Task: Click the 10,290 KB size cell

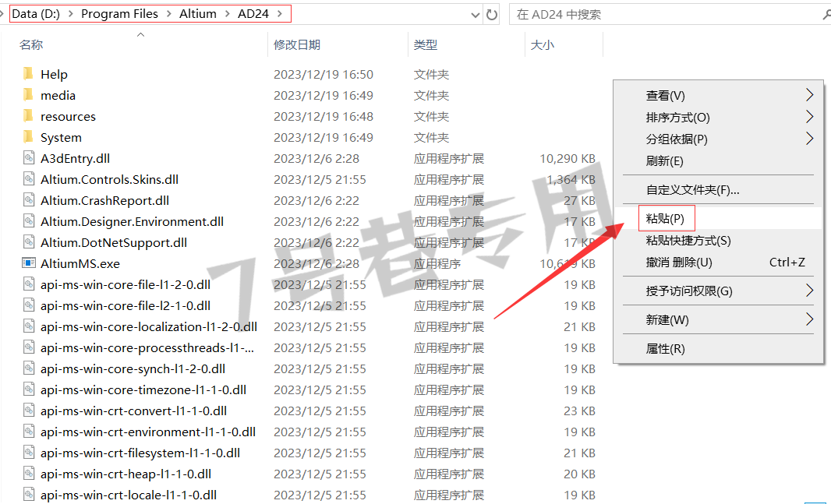Action: pyautogui.click(x=567, y=158)
